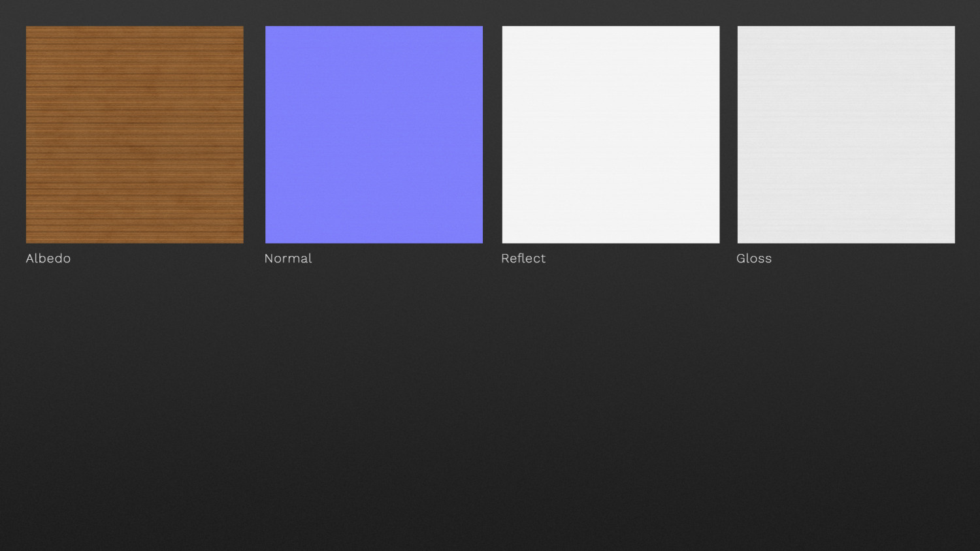Pick the wood-grain color swatch
Screen dimensions: 980x551
(x=135, y=134)
